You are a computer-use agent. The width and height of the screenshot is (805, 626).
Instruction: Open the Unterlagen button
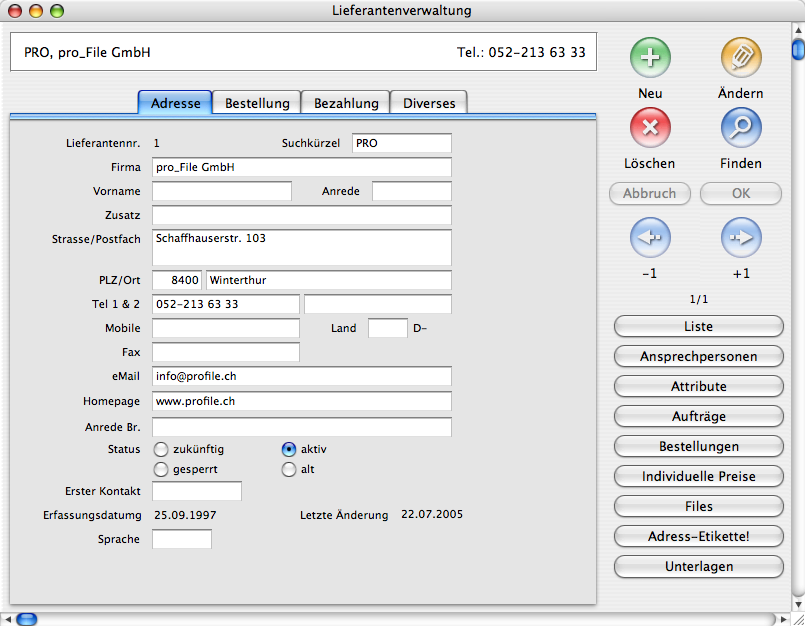(x=698, y=566)
